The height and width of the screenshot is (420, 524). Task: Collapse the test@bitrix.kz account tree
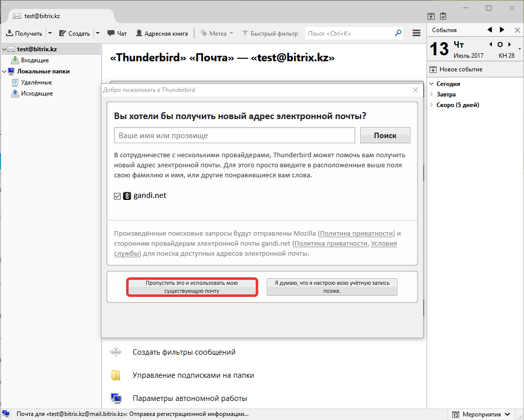point(4,49)
